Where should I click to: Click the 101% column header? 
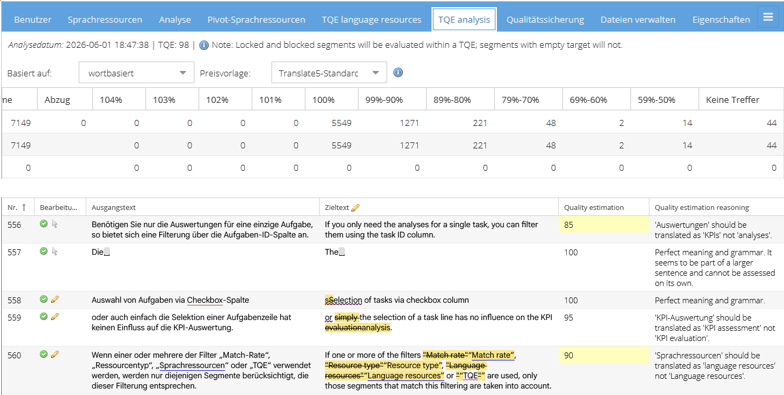pyautogui.click(x=278, y=100)
